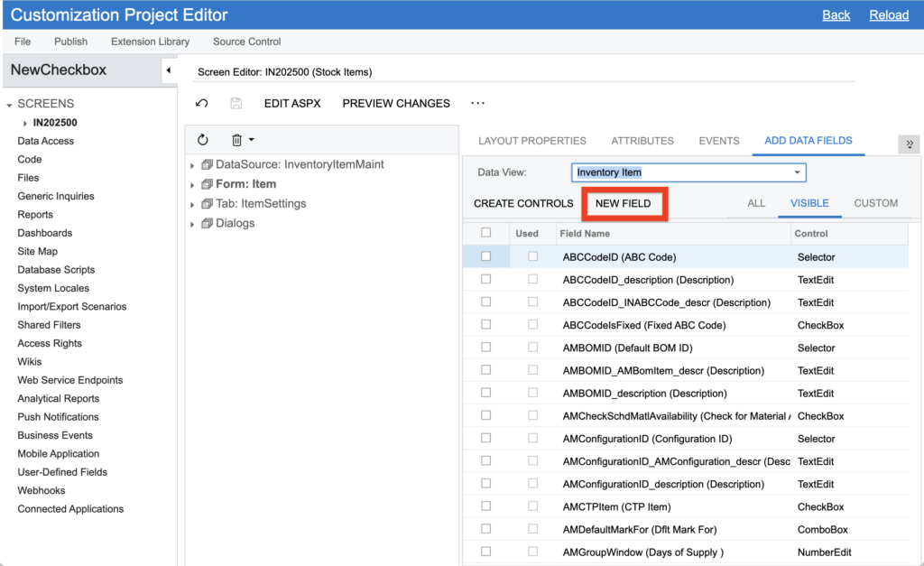The image size is (924, 566).
Task: Click the Form: Item node icon
Action: [207, 184]
